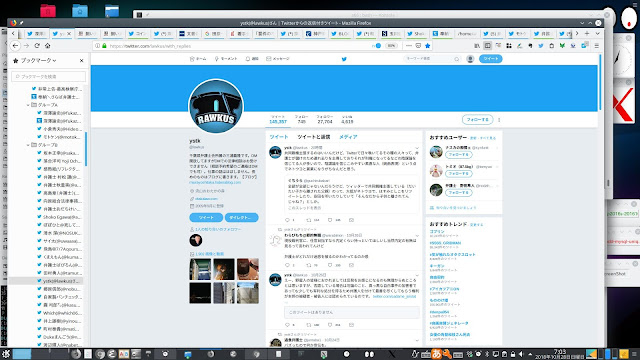Image resolution: width=640 pixels, height=360 pixels.
Task: Reply to the first tweet
Action: point(287,220)
